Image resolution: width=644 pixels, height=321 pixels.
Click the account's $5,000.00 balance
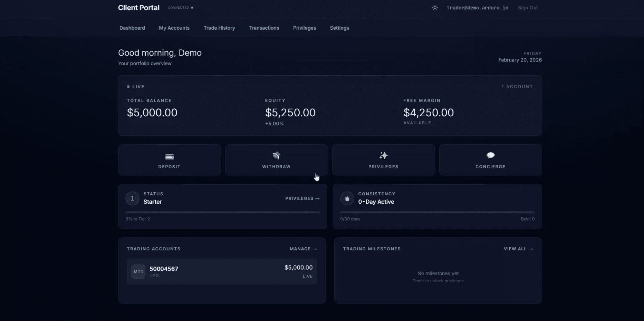point(299,267)
